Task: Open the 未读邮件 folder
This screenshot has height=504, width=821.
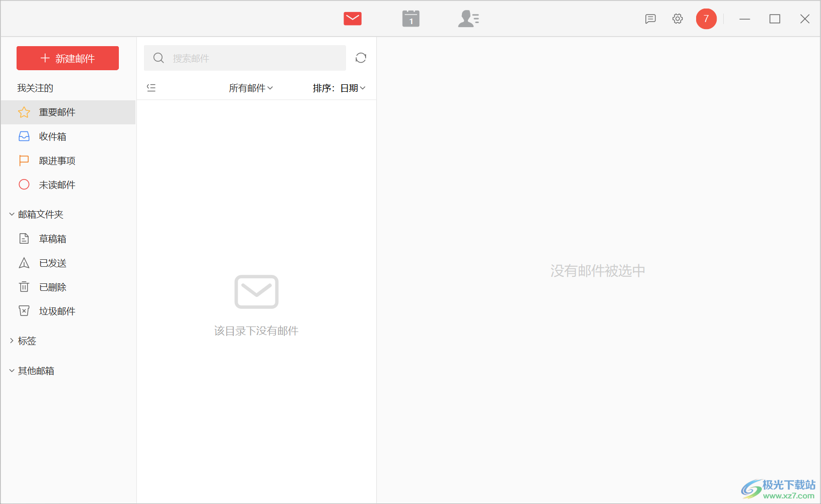Action: coord(68,185)
